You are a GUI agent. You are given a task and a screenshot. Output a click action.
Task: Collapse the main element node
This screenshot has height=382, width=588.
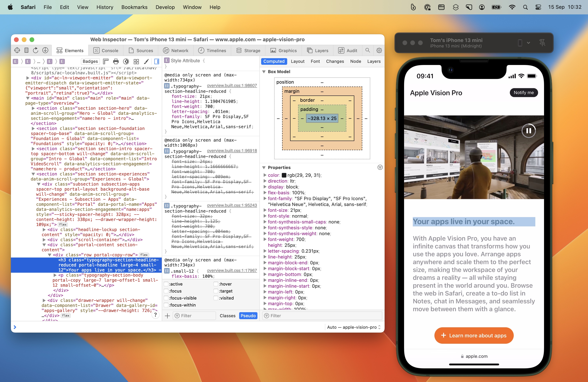28,98
